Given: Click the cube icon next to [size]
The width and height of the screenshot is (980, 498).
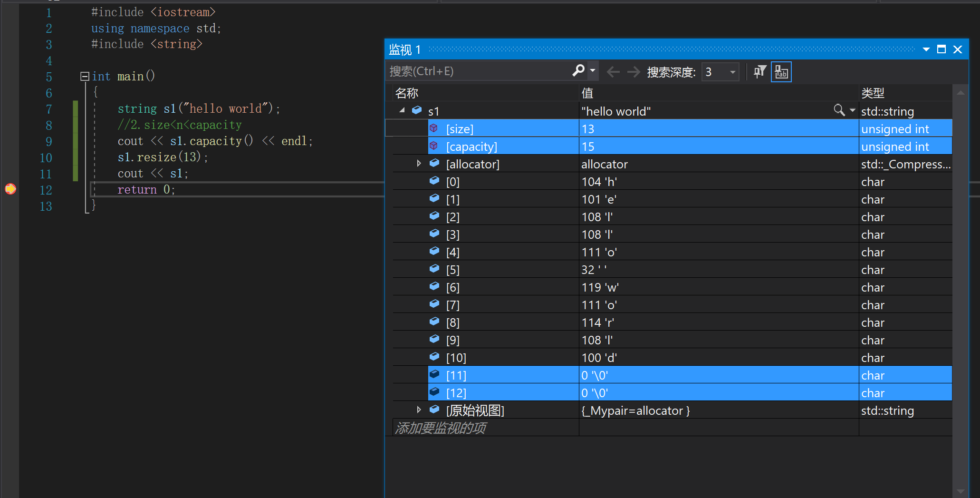Looking at the screenshot, I should coord(433,128).
